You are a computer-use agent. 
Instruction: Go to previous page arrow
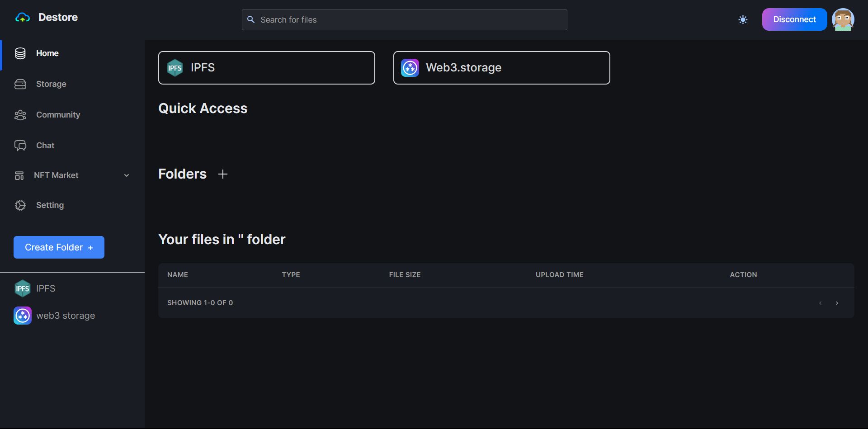tap(821, 303)
